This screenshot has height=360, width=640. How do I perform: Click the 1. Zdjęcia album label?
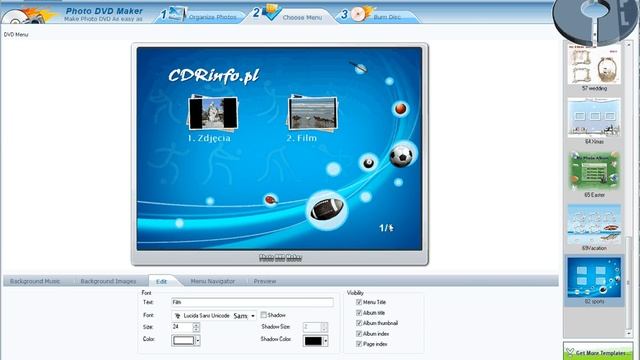click(209, 138)
